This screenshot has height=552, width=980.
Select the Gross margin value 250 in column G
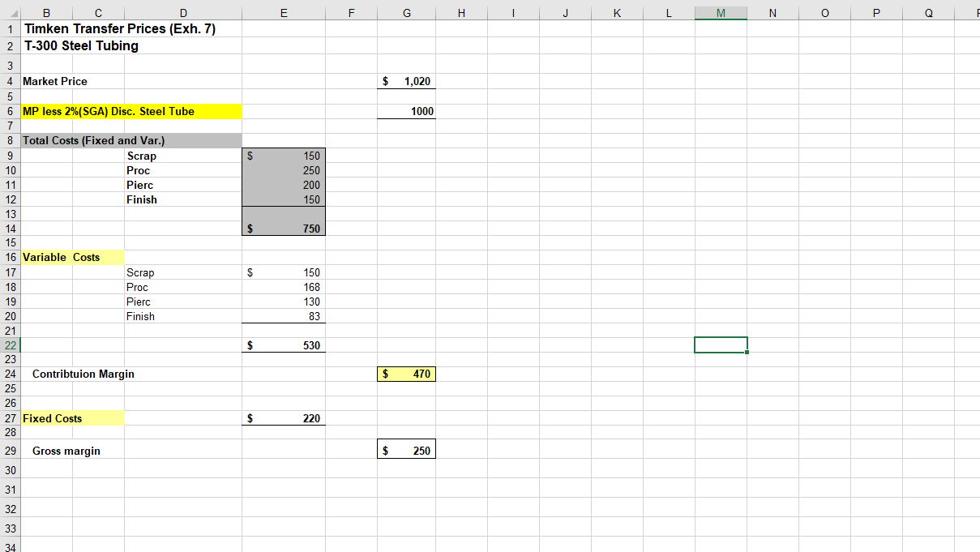[x=407, y=450]
